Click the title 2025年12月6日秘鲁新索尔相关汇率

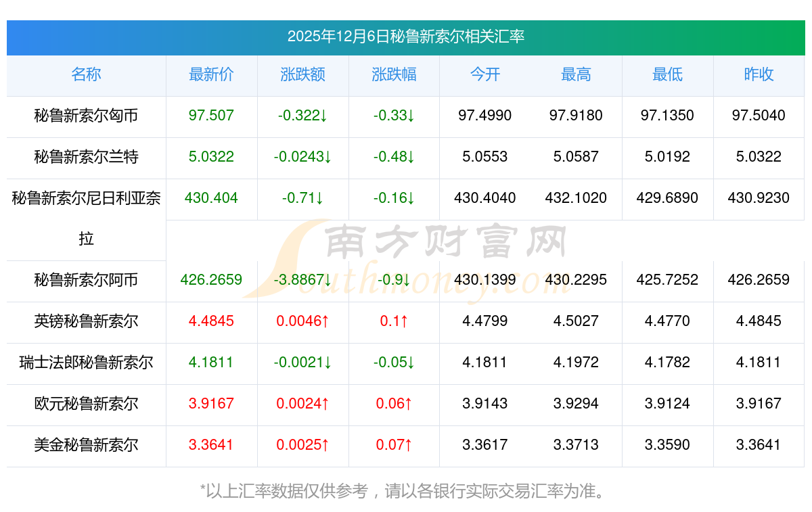(405, 37)
